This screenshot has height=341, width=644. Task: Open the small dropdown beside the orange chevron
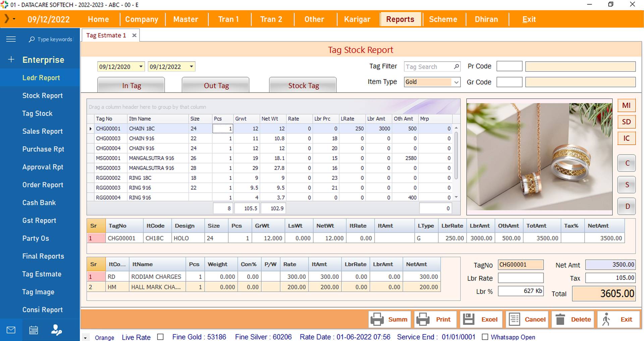point(14,19)
